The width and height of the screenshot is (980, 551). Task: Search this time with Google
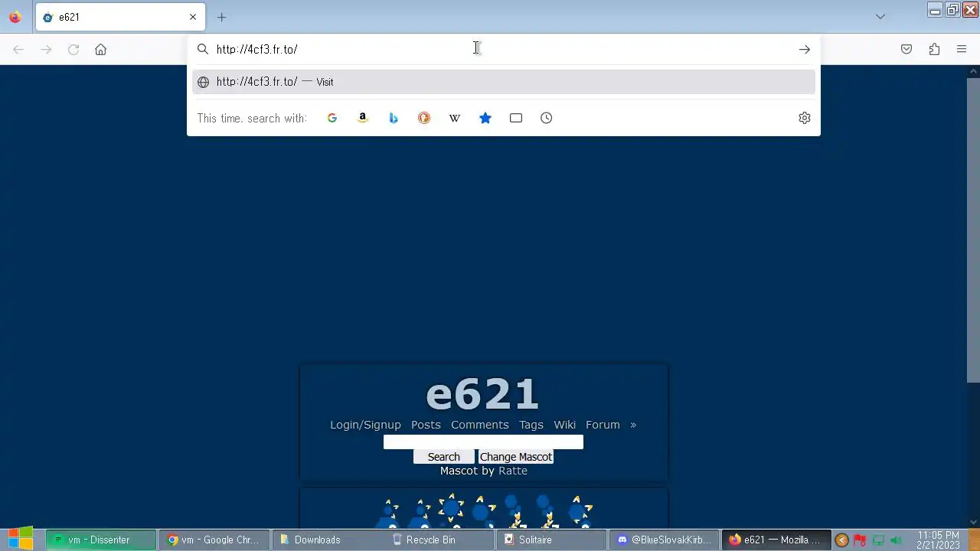point(332,118)
